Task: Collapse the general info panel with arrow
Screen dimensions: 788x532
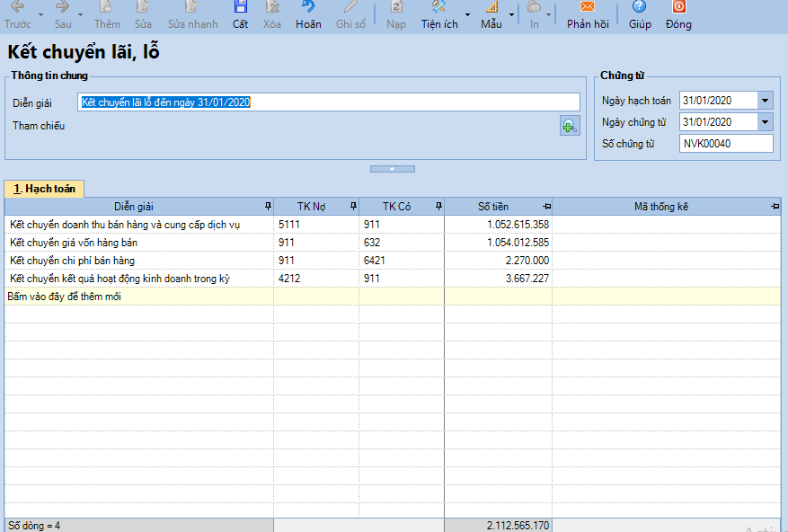Action: (x=393, y=169)
